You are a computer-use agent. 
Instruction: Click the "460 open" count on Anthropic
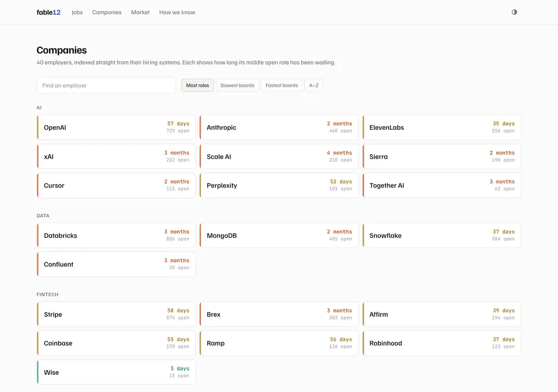(340, 131)
